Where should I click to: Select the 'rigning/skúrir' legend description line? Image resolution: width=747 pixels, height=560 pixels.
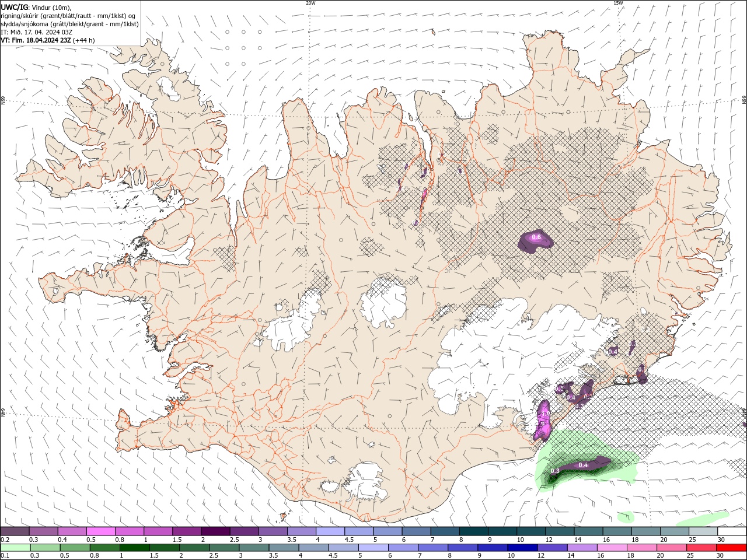click(x=68, y=16)
